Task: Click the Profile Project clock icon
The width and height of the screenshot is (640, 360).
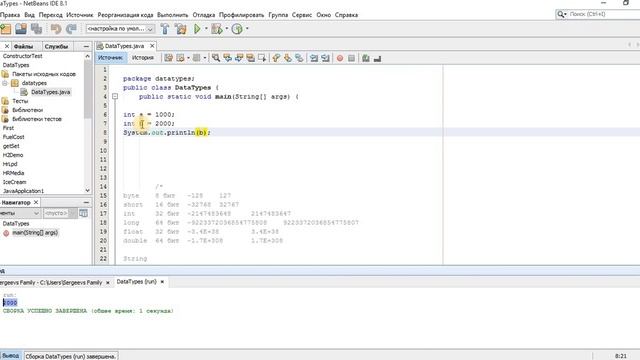Action: click(x=237, y=29)
